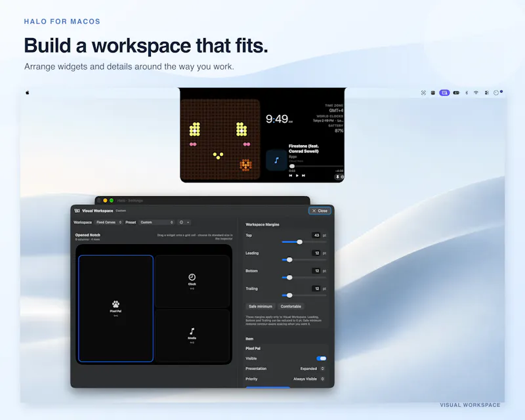Skip to the previous track in the notch
Screen dimensions: 525x420
click(290, 175)
